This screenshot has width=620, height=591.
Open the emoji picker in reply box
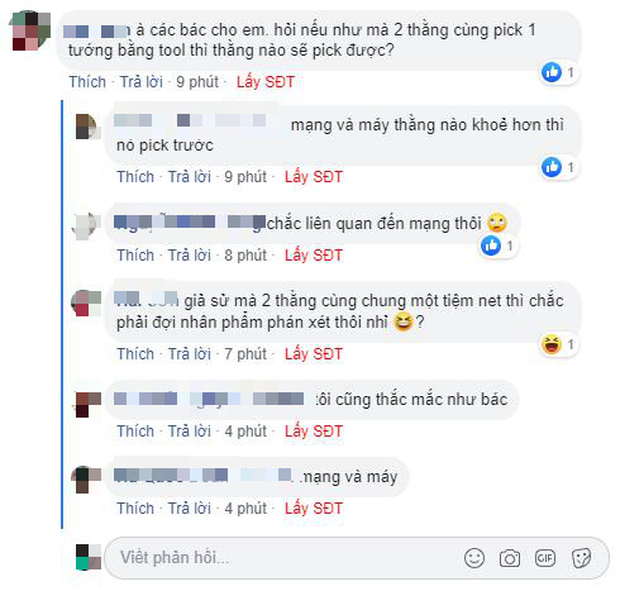474,558
